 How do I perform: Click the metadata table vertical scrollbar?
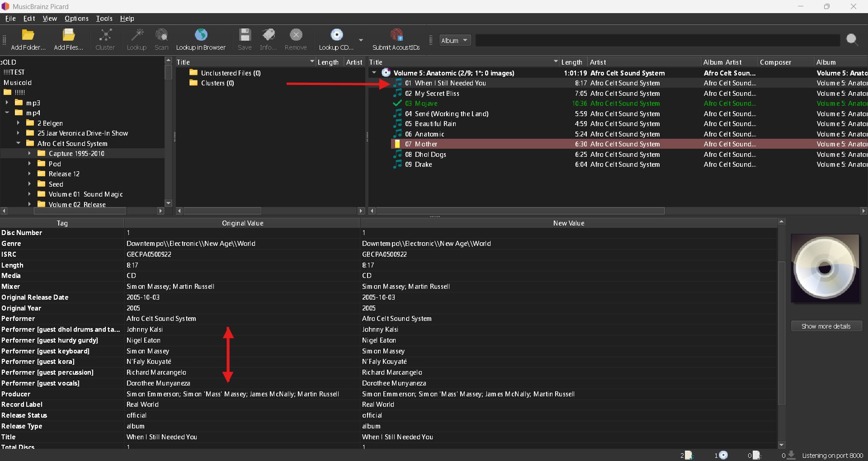(782, 333)
